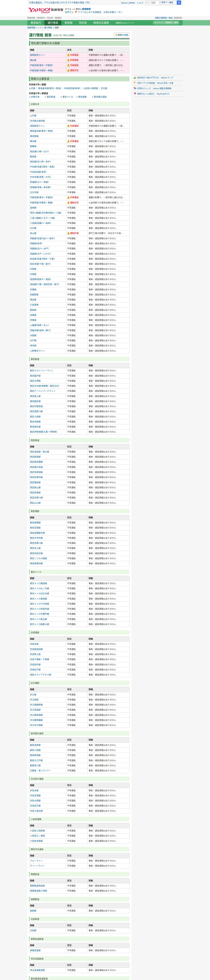Click 京浜東北根岸線 in the JR東日本 table

click(x=37, y=121)
